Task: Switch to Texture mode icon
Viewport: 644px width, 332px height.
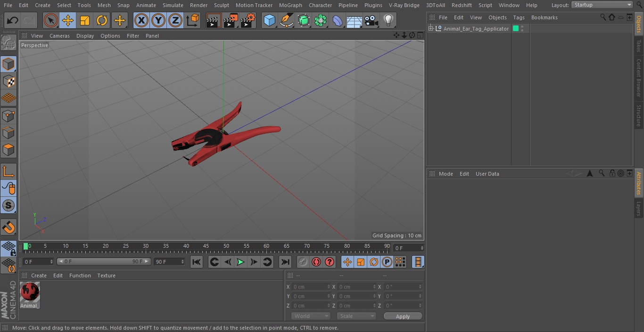Action: pos(8,81)
